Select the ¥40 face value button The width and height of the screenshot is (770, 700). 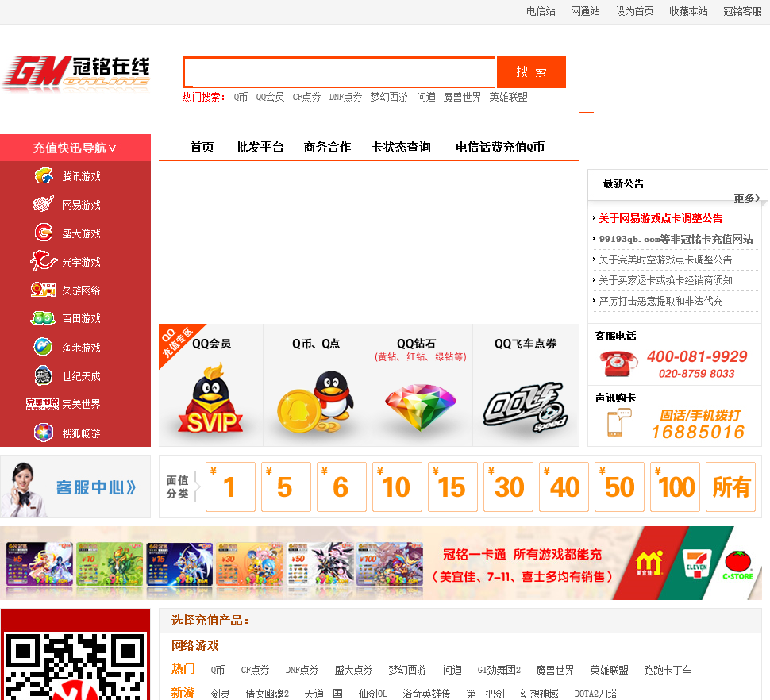[564, 487]
